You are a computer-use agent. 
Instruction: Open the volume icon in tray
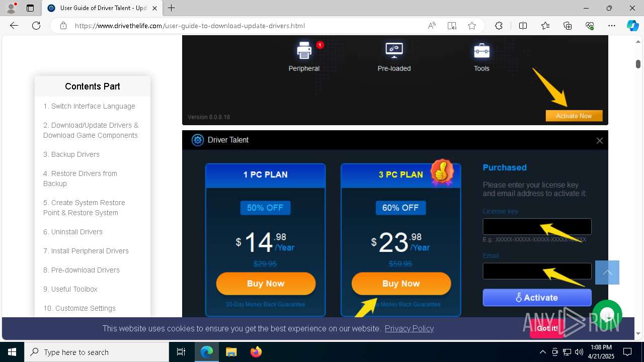pos(579,352)
